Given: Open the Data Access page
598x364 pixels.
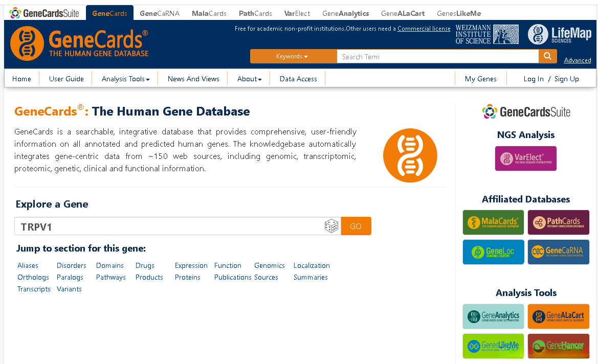Looking at the screenshot, I should pyautogui.click(x=298, y=79).
